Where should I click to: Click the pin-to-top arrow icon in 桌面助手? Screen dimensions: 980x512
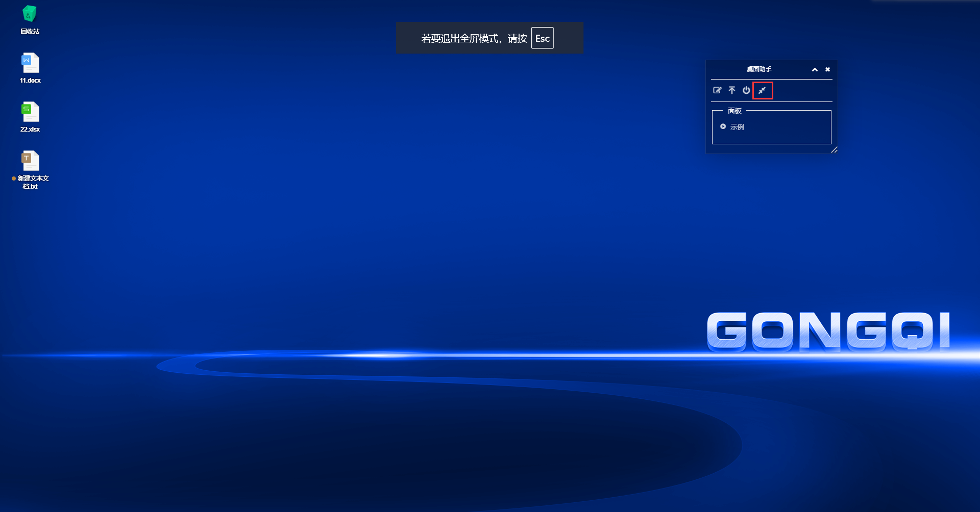pyautogui.click(x=732, y=90)
